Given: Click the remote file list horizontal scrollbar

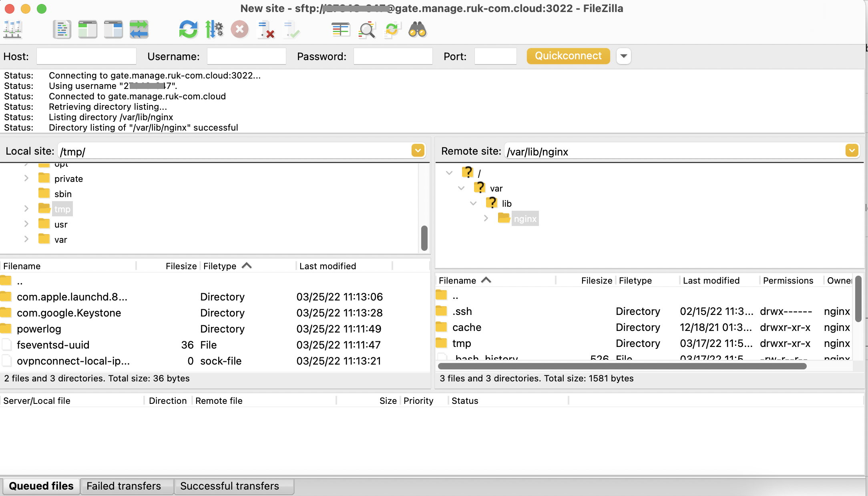Looking at the screenshot, I should tap(622, 366).
